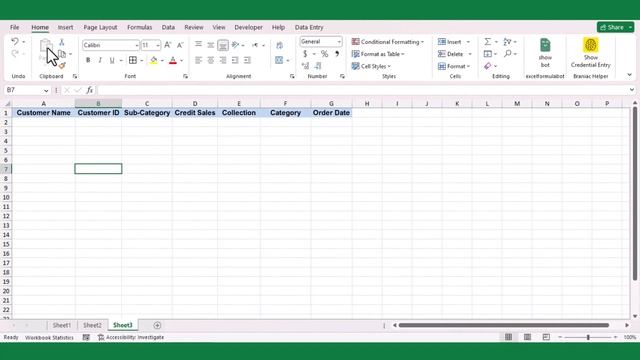Apply comma style
The height and width of the screenshot is (360, 640).
coord(337,53)
